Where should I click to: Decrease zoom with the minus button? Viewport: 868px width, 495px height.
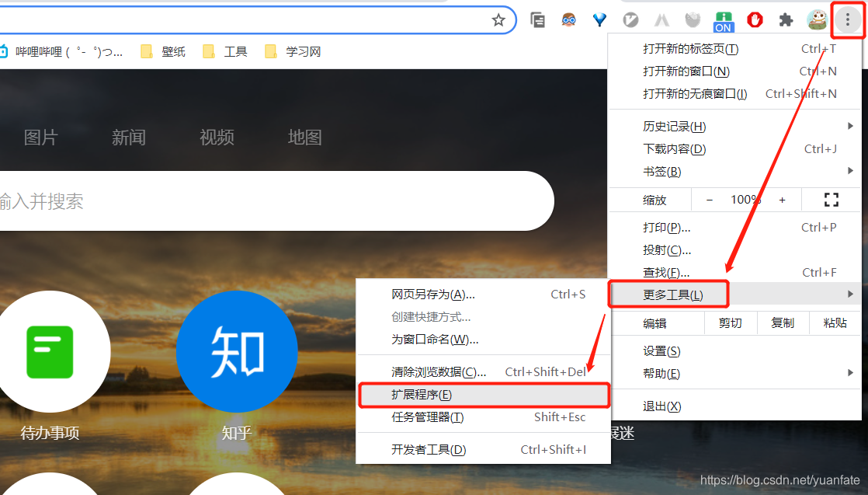710,200
